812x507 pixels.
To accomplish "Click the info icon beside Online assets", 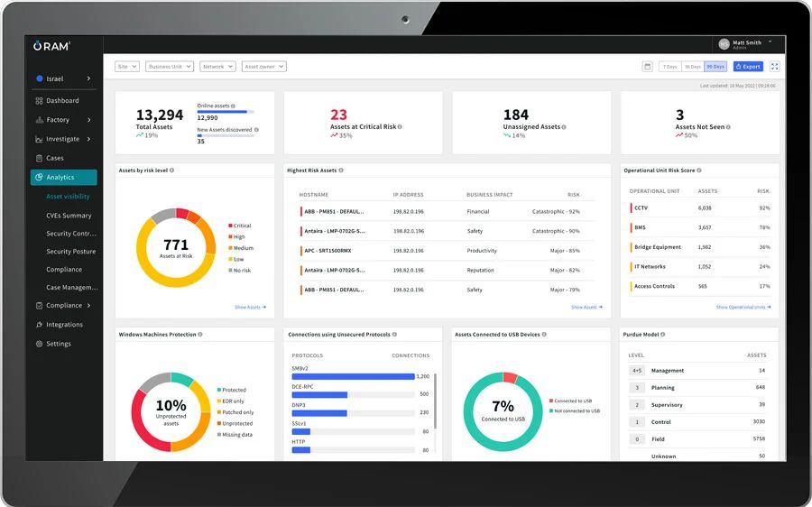I will [x=233, y=106].
